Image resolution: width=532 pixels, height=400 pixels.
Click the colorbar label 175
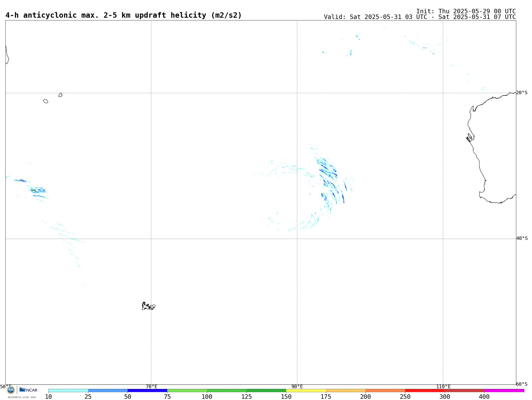coord(326,397)
